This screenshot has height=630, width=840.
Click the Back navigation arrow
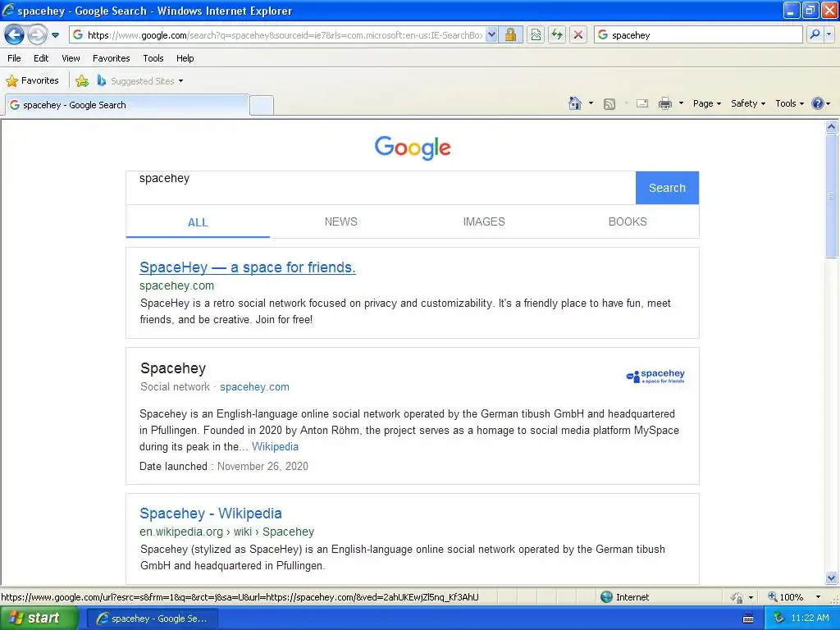(15, 35)
